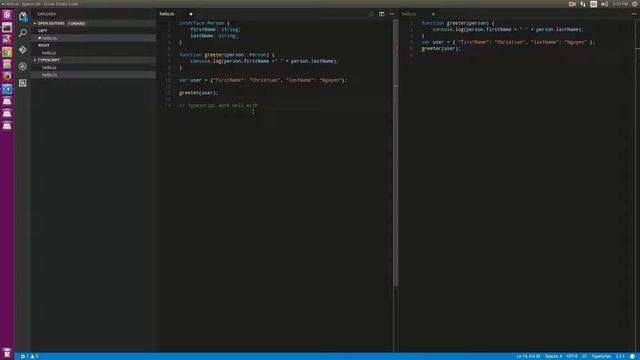Select the hello.ts tab in left editor
This screenshot has height=360, width=640.
tap(167, 14)
